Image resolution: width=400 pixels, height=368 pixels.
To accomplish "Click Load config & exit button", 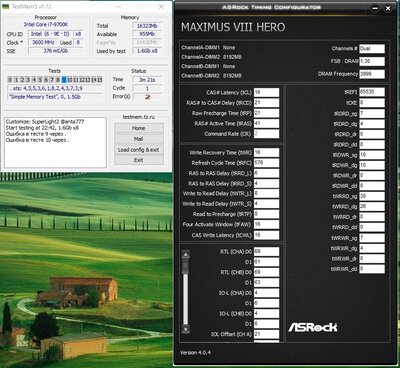I will point(139,150).
